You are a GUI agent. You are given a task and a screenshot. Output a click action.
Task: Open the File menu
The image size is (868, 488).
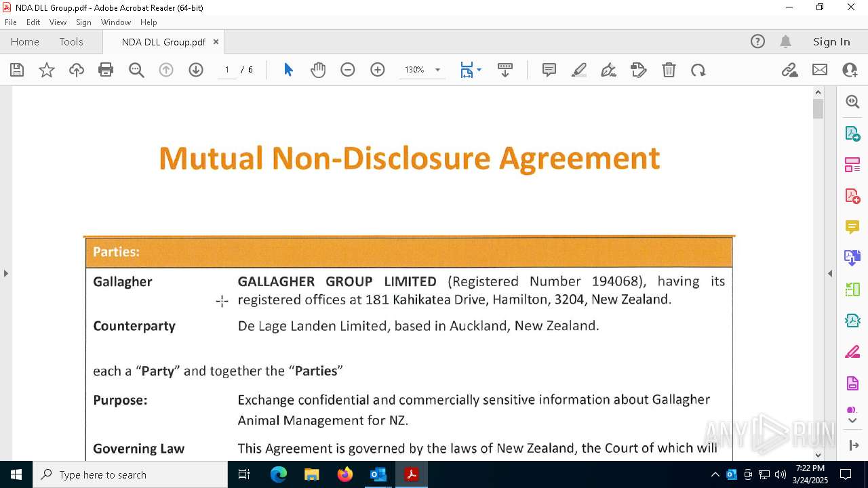(x=11, y=22)
